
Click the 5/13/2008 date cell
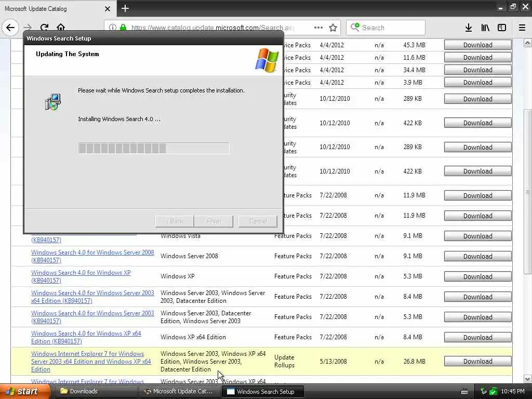click(x=333, y=362)
